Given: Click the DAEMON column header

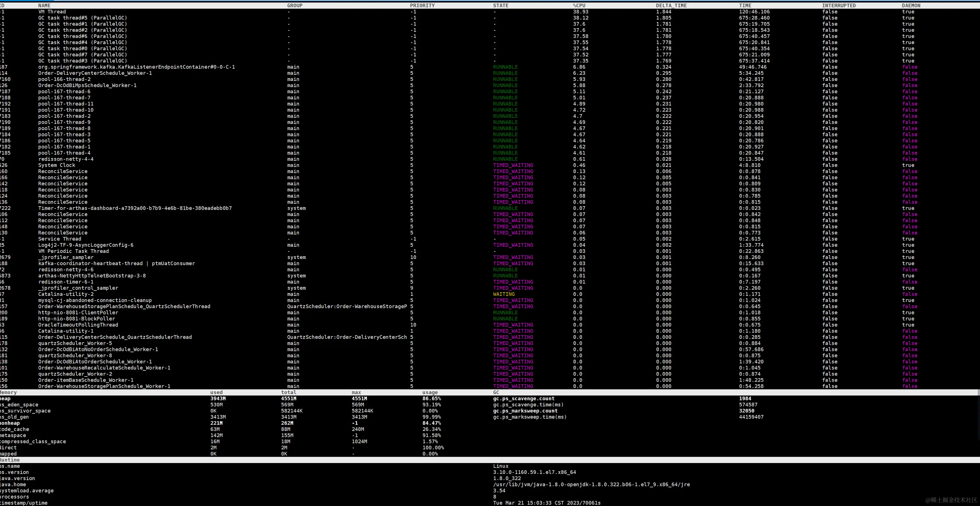Looking at the screenshot, I should point(911,5).
